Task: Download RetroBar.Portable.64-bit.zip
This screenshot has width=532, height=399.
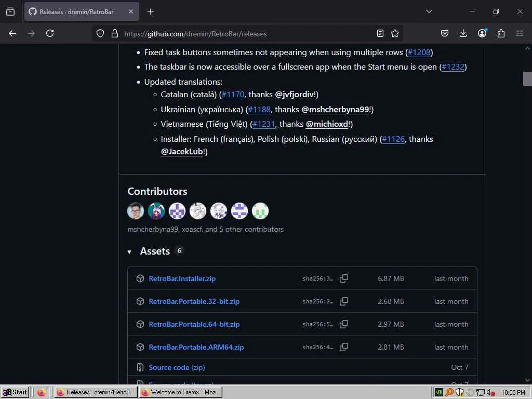Action: point(194,324)
